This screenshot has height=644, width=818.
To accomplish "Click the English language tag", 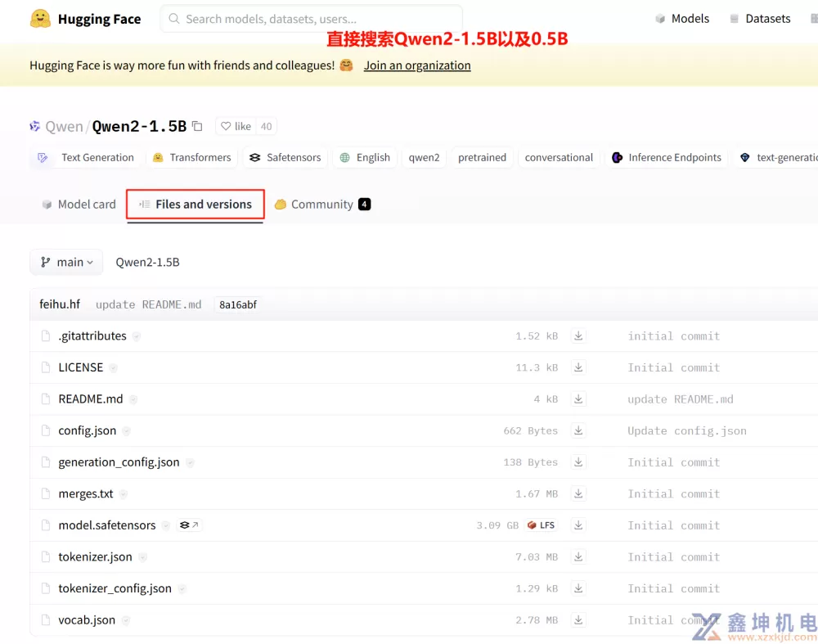I will pyautogui.click(x=365, y=158).
